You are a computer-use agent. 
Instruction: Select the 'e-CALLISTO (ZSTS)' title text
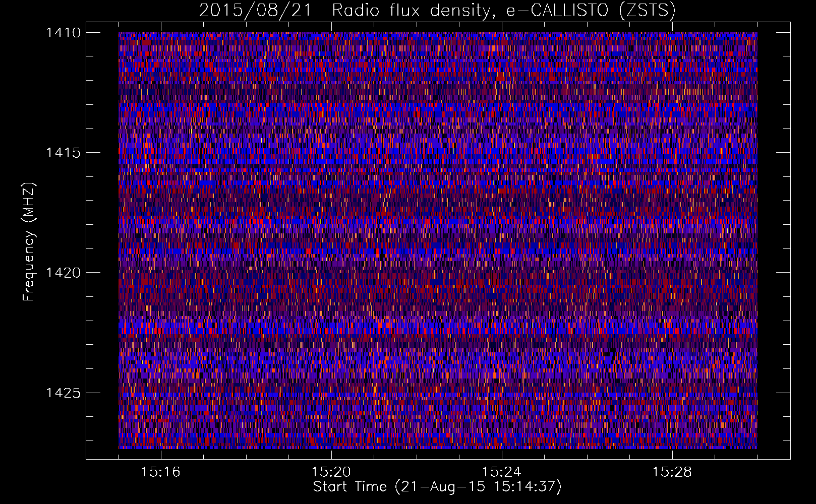point(591,10)
